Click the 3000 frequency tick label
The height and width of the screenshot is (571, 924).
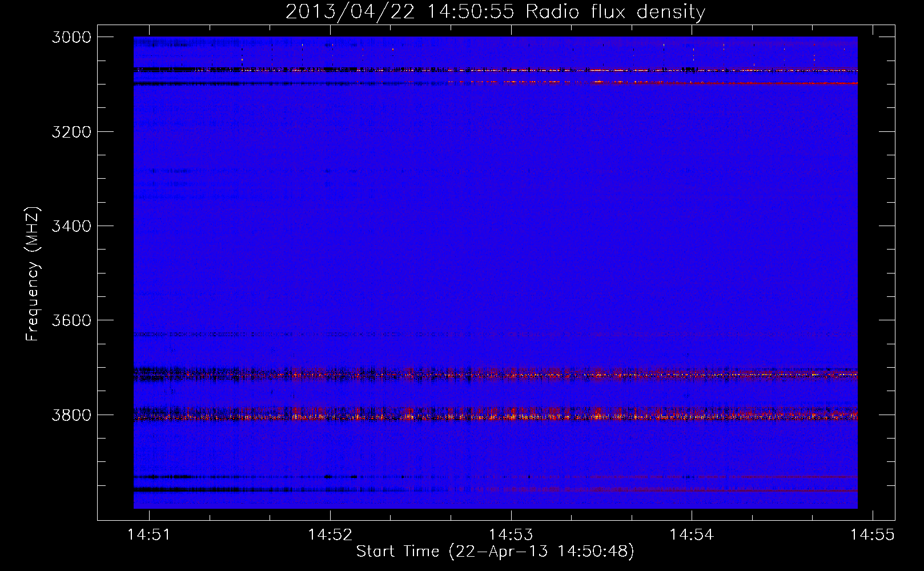coord(71,37)
